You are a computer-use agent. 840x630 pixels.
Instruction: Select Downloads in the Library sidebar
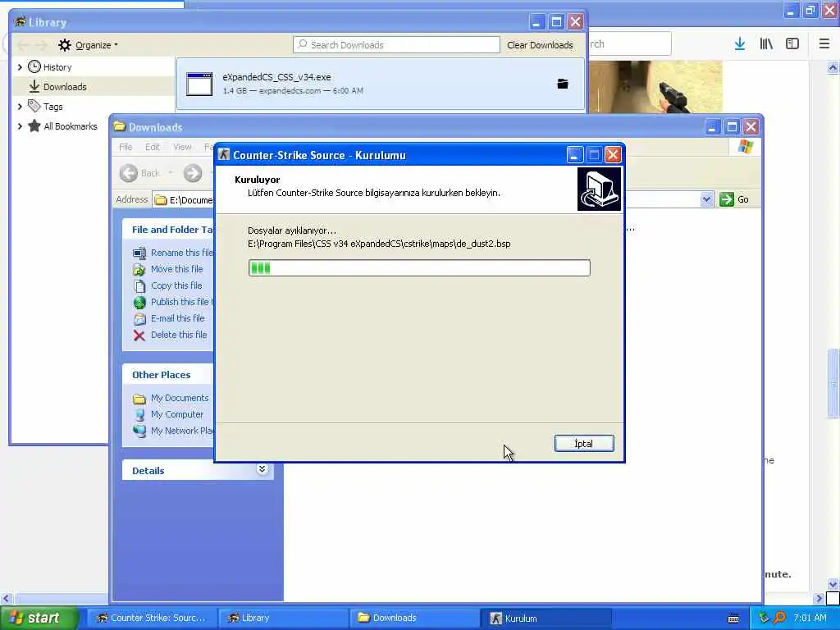64,87
